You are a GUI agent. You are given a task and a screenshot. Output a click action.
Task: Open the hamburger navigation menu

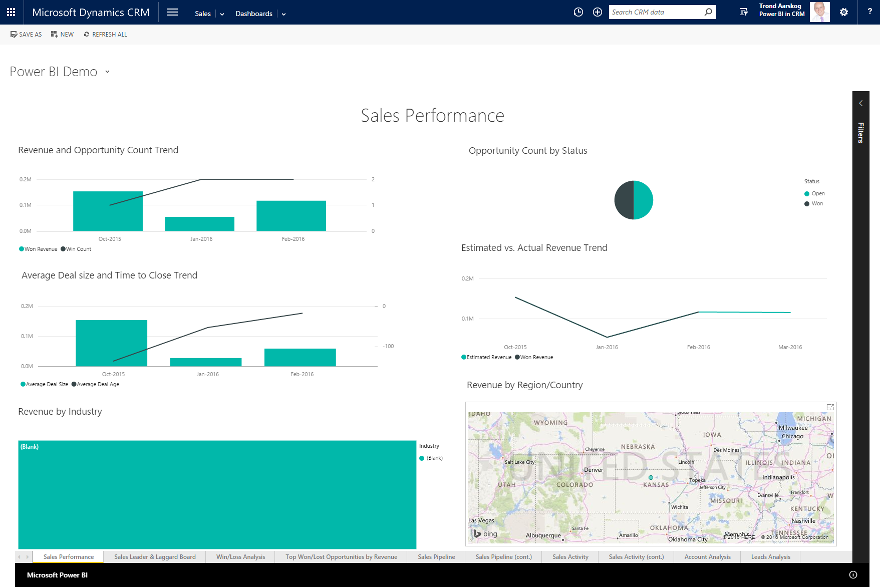[172, 12]
